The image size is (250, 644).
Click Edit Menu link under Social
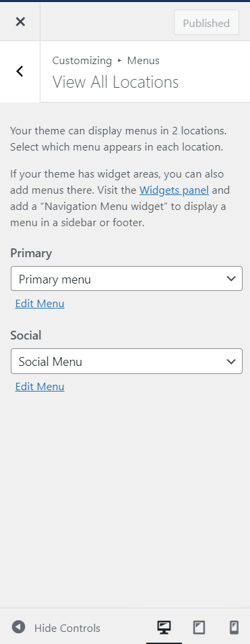click(40, 387)
